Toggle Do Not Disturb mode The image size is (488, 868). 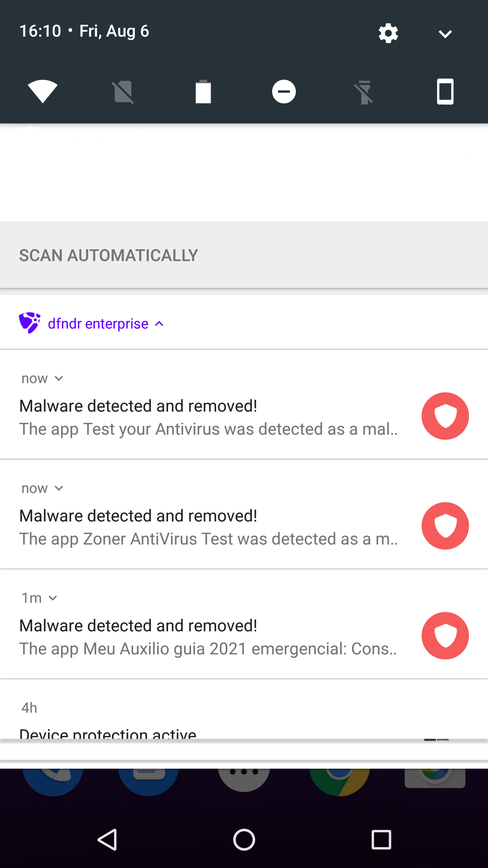[x=284, y=92]
